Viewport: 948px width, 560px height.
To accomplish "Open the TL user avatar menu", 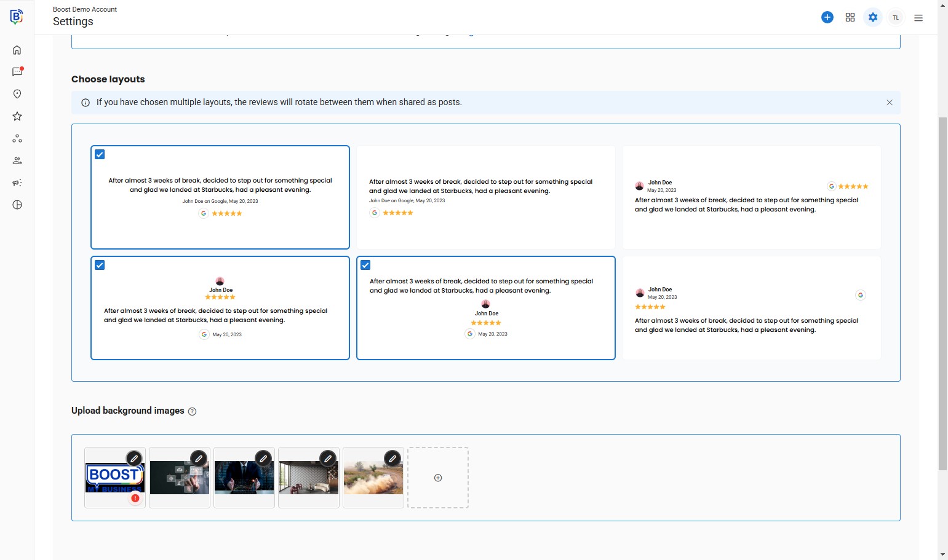I will (896, 18).
